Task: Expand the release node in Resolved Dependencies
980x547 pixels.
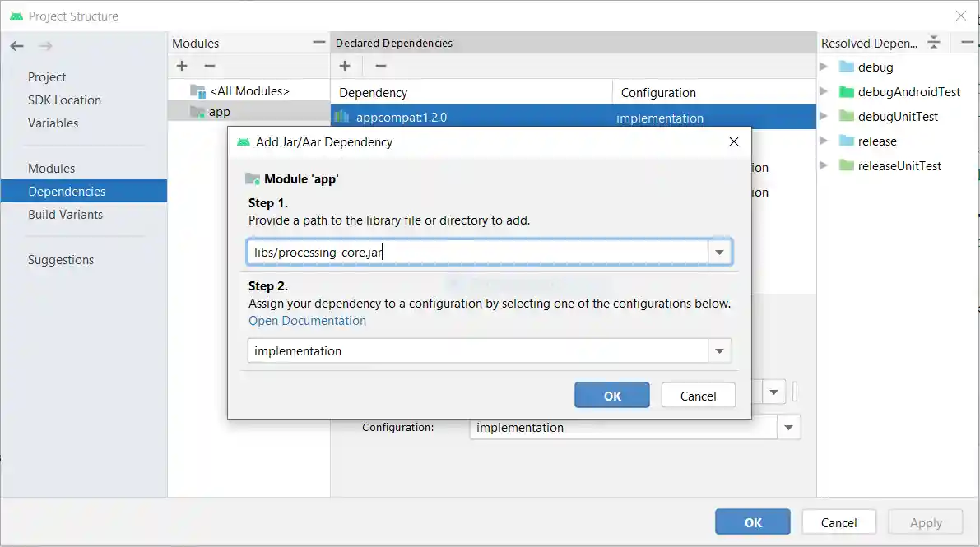Action: pos(824,141)
